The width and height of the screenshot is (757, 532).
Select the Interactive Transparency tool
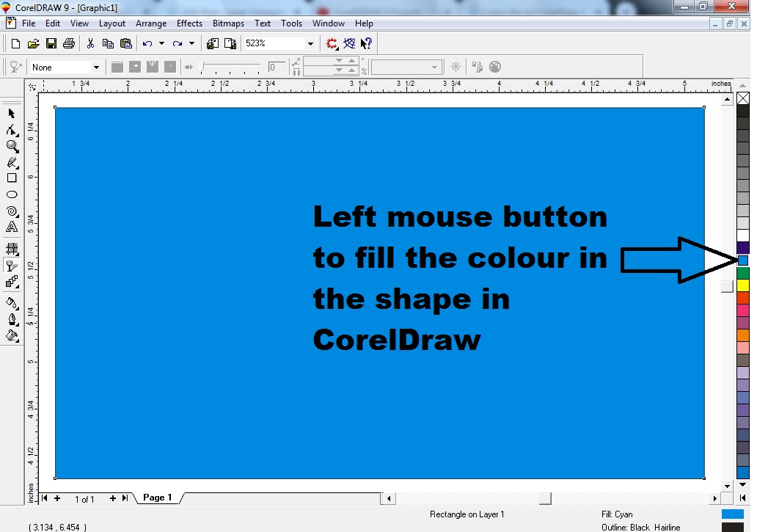12,266
